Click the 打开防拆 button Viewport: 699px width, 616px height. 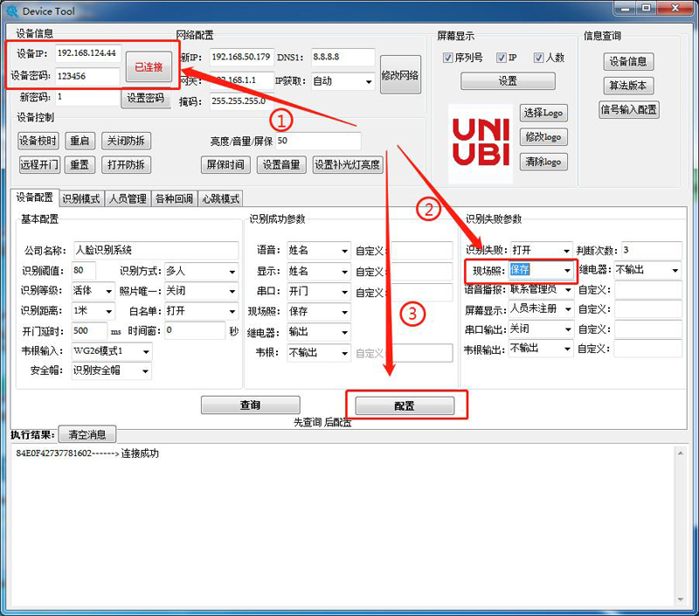coord(126,165)
